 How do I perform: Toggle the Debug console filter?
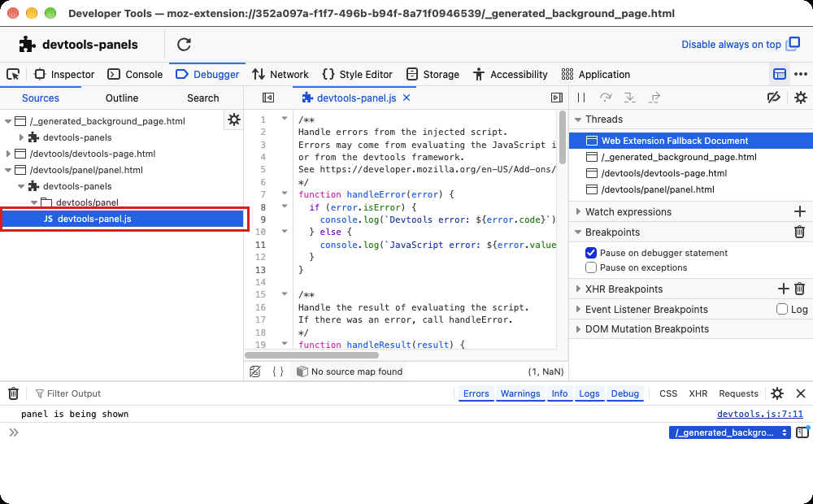pyautogui.click(x=624, y=393)
